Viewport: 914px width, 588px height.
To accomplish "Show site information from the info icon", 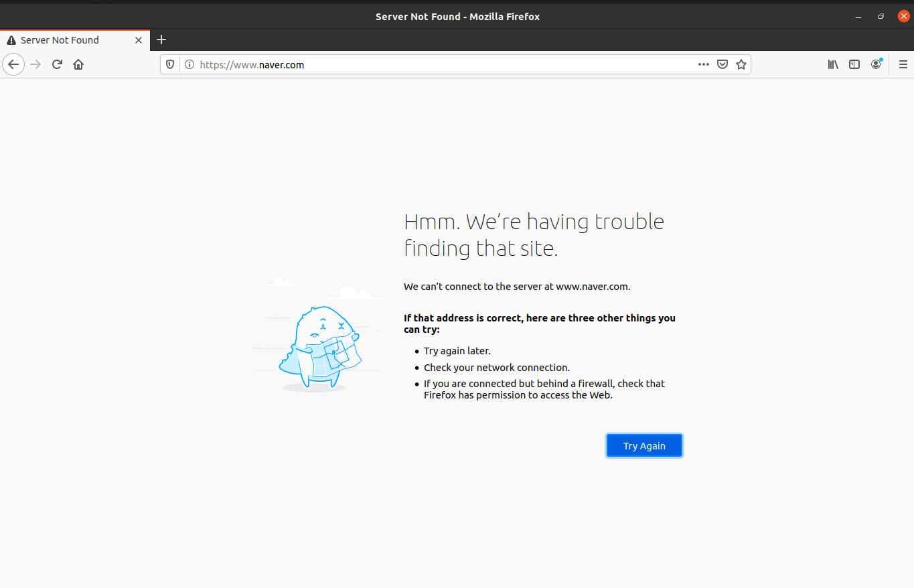I will [x=189, y=64].
